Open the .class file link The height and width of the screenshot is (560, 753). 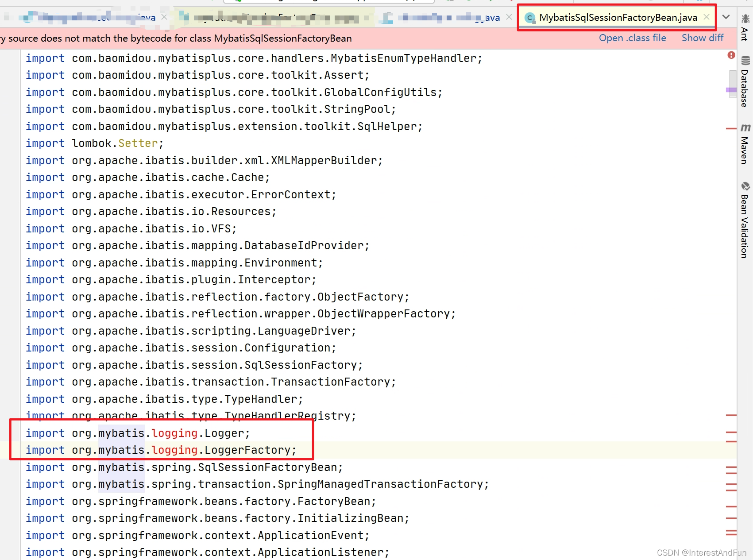(x=632, y=38)
